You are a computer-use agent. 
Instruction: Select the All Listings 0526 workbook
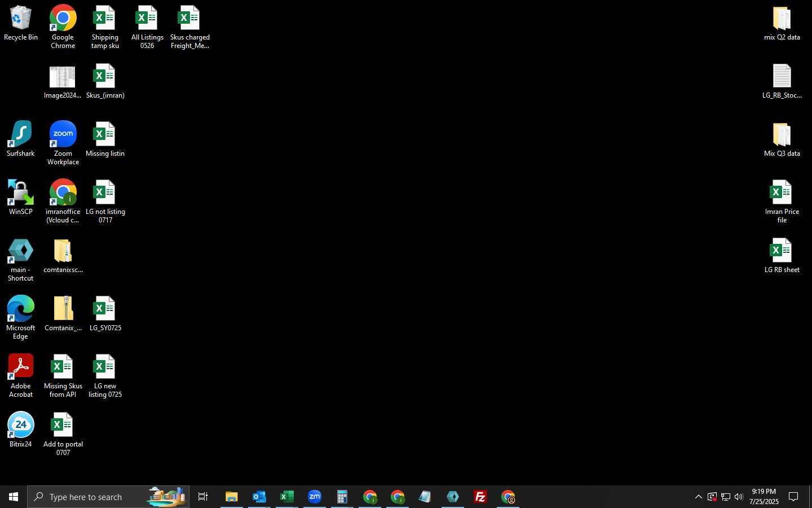[147, 27]
